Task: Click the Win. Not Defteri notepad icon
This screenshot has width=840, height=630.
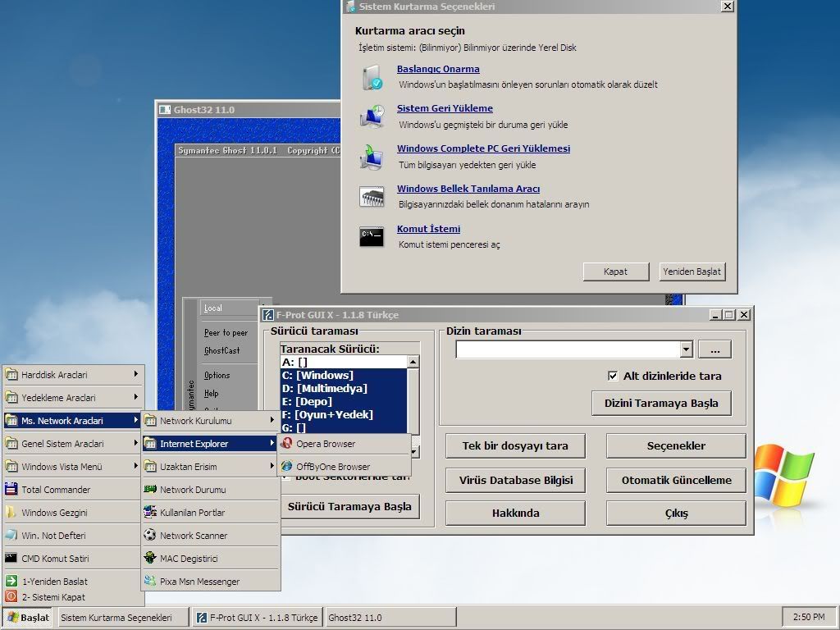Action: pos(11,535)
